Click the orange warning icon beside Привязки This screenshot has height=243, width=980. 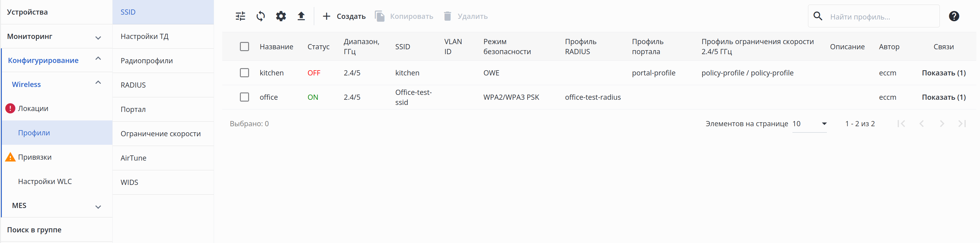10,157
